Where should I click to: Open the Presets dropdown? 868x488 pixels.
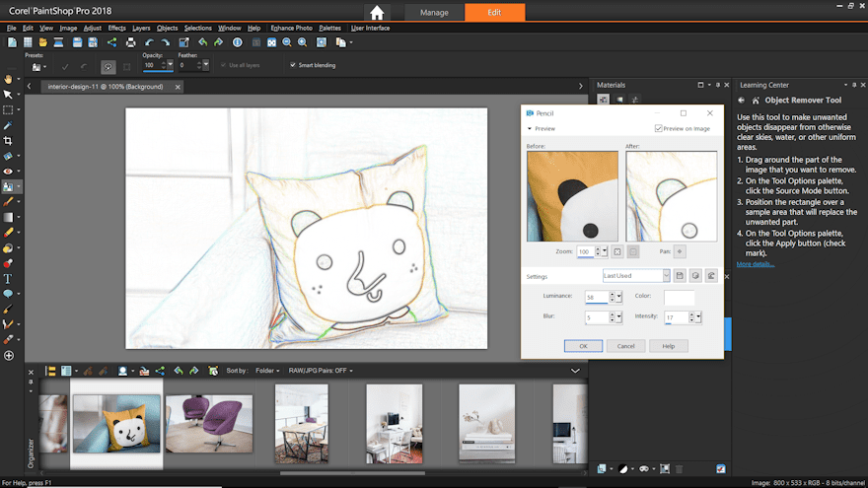43,66
